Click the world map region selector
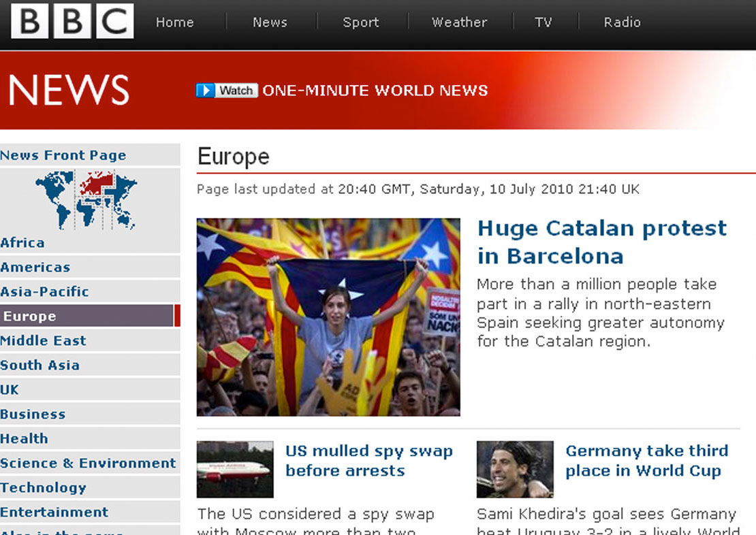The image size is (756, 535). pyautogui.click(x=86, y=199)
